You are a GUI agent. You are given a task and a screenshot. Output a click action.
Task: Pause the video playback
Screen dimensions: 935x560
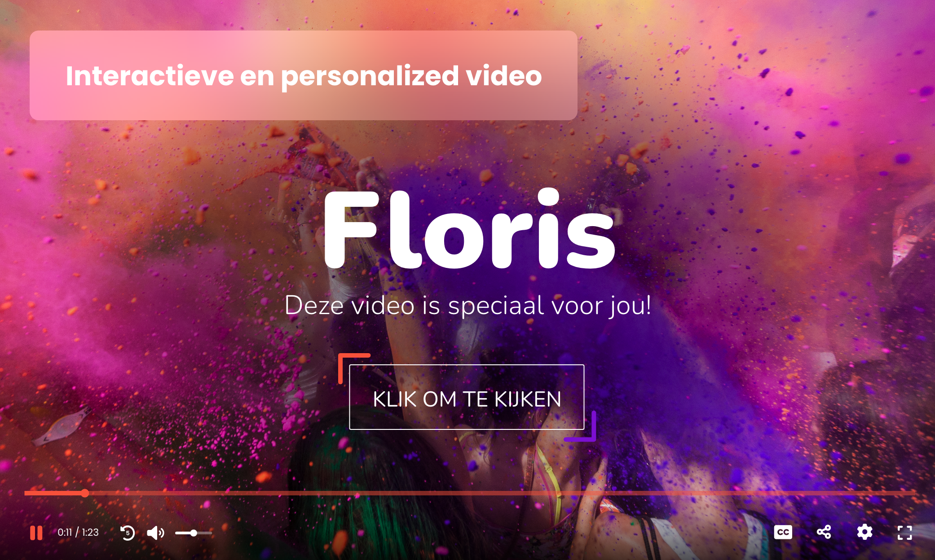tap(36, 533)
